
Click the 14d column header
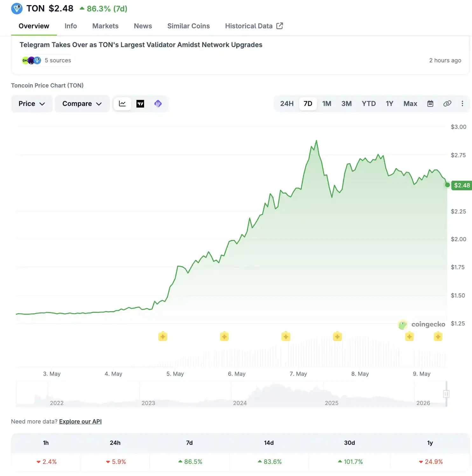click(269, 443)
